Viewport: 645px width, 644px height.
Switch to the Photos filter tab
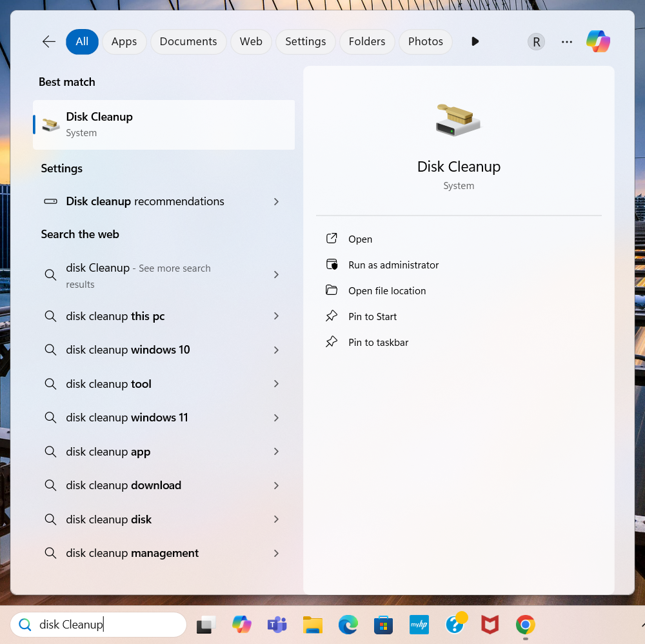tap(425, 41)
